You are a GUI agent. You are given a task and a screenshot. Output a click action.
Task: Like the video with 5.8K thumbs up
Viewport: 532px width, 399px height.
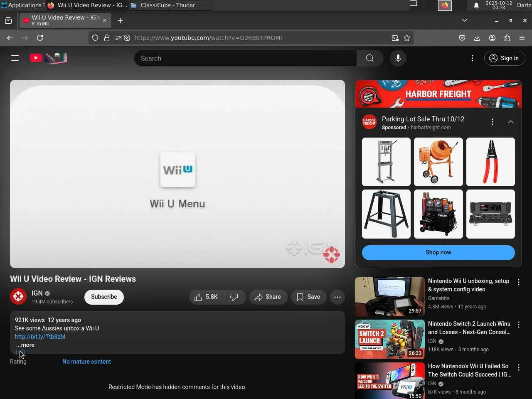pyautogui.click(x=207, y=297)
